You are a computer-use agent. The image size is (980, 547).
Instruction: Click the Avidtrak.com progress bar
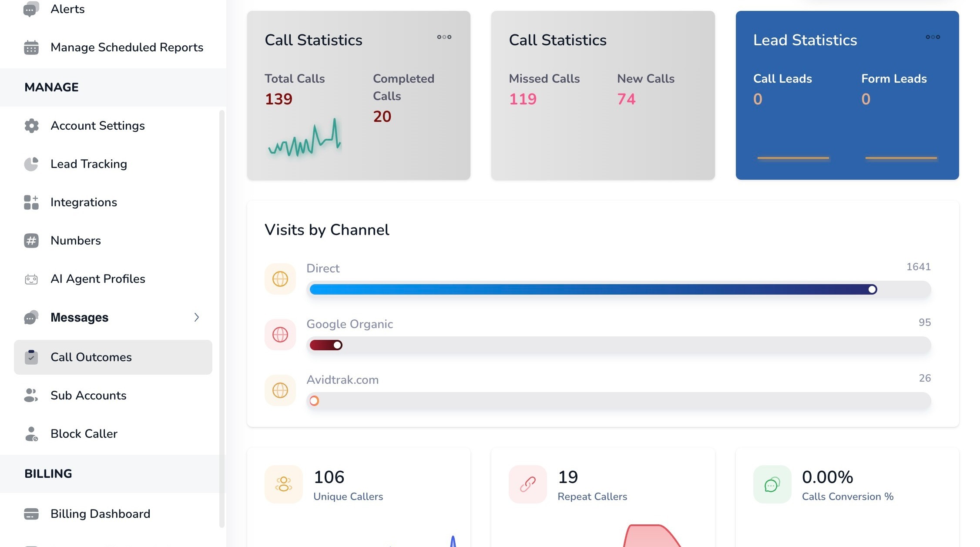(619, 401)
